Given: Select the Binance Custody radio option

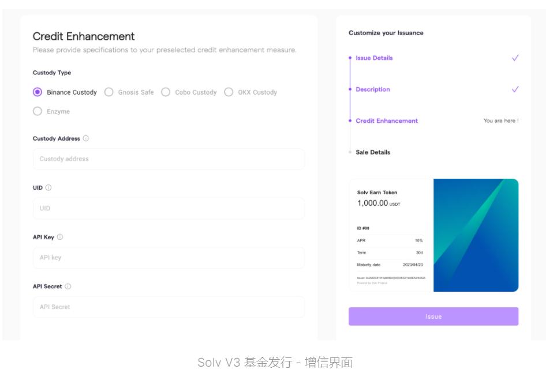Looking at the screenshot, I should click(38, 92).
